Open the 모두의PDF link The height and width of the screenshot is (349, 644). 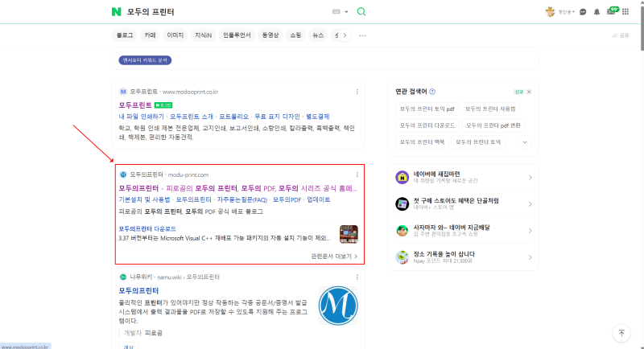click(287, 199)
